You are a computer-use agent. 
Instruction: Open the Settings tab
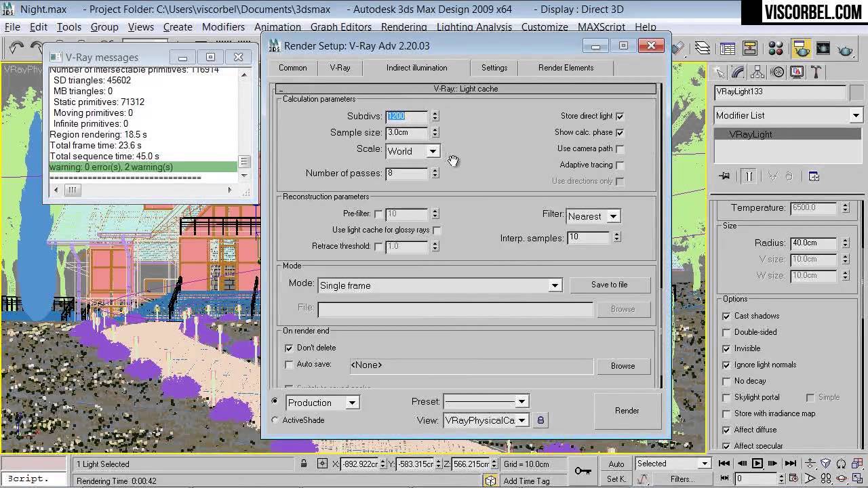(494, 68)
